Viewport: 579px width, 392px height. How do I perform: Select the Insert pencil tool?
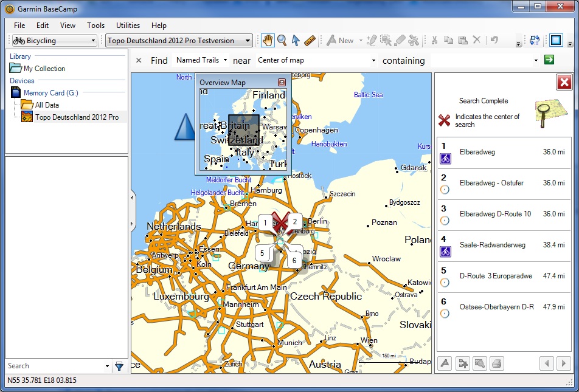click(372, 40)
